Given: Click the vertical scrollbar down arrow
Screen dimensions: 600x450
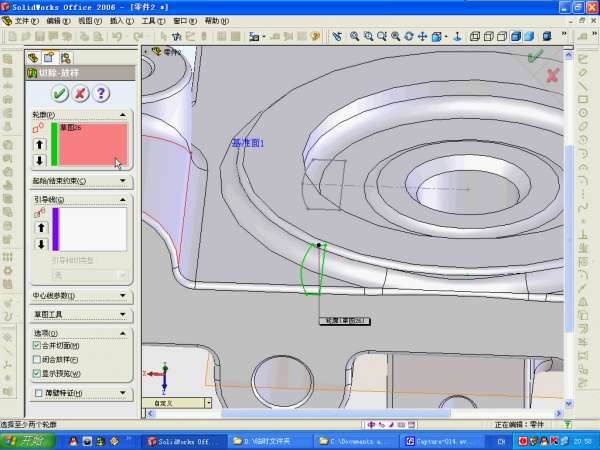Looking at the screenshot, I should pos(569,403).
